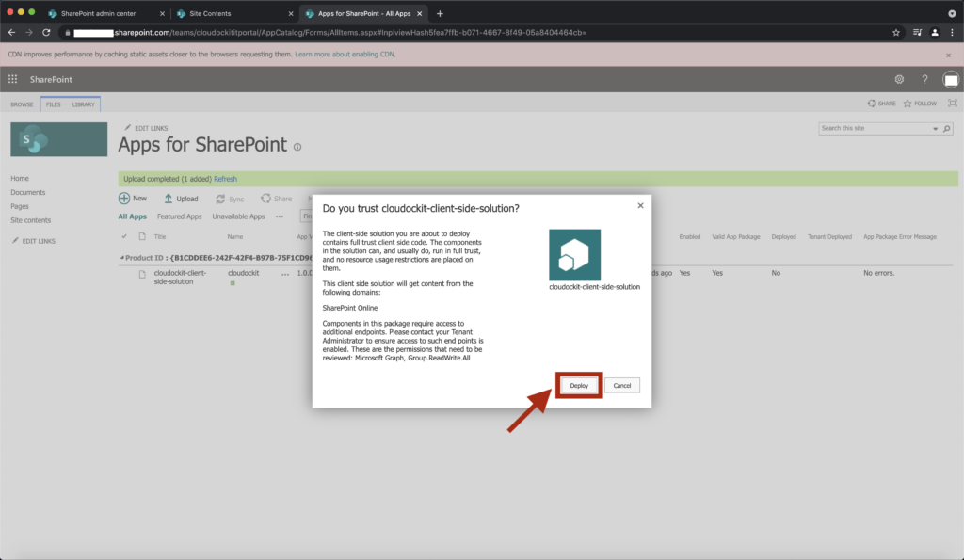Click the Sync button
This screenshot has height=560, width=964.
pos(230,199)
